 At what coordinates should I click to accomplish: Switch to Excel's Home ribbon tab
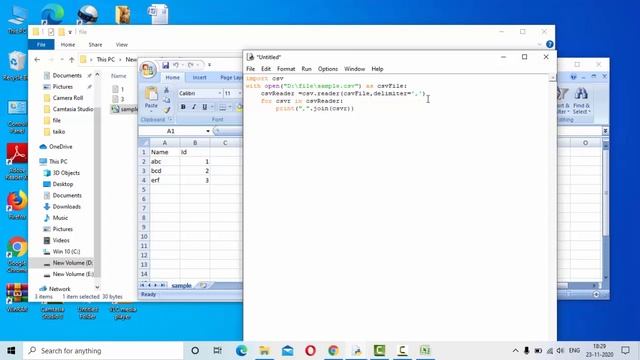[172, 78]
